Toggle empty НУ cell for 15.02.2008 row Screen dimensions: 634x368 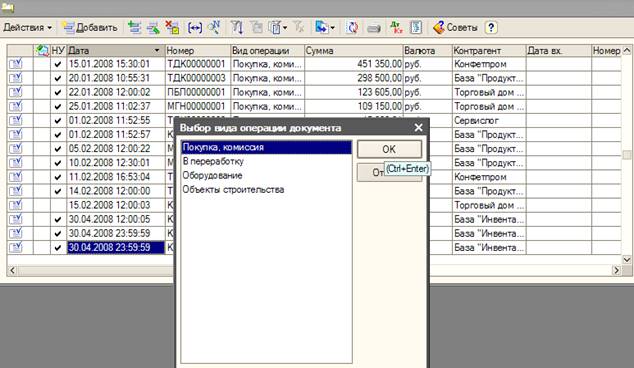tap(58, 205)
